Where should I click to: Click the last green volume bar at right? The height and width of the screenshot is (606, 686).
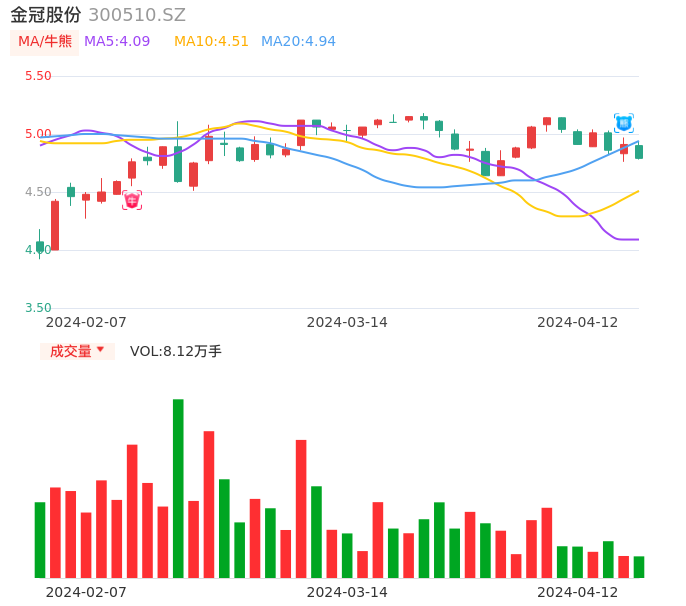coord(639,567)
